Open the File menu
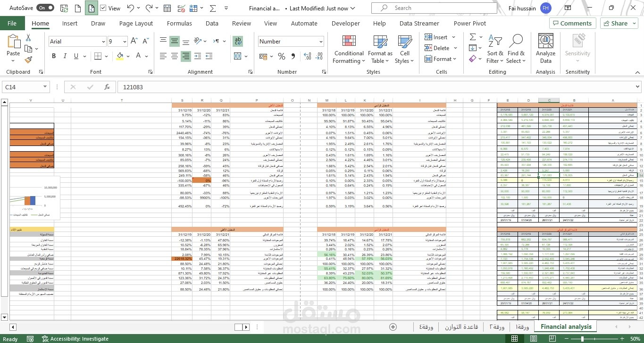 coord(12,23)
